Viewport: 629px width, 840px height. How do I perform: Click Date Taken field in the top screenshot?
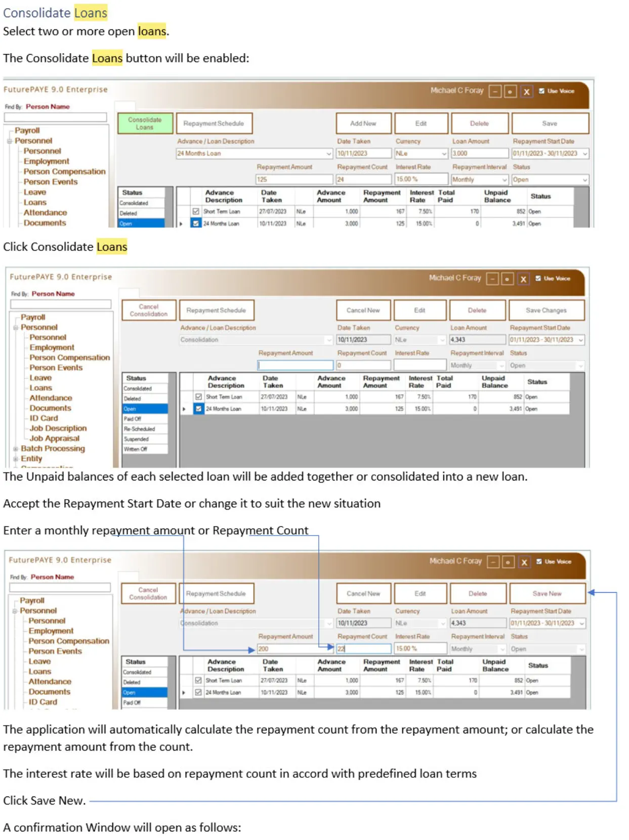(364, 153)
